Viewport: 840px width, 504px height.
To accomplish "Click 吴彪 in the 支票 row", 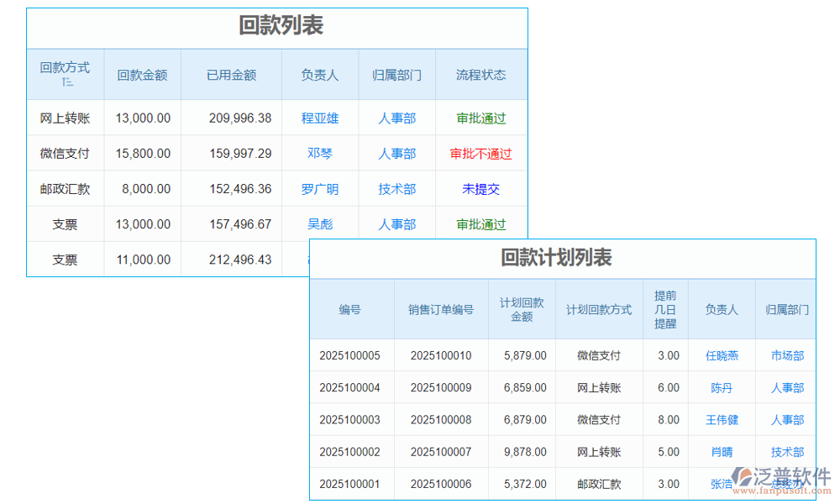I will coord(319,223).
